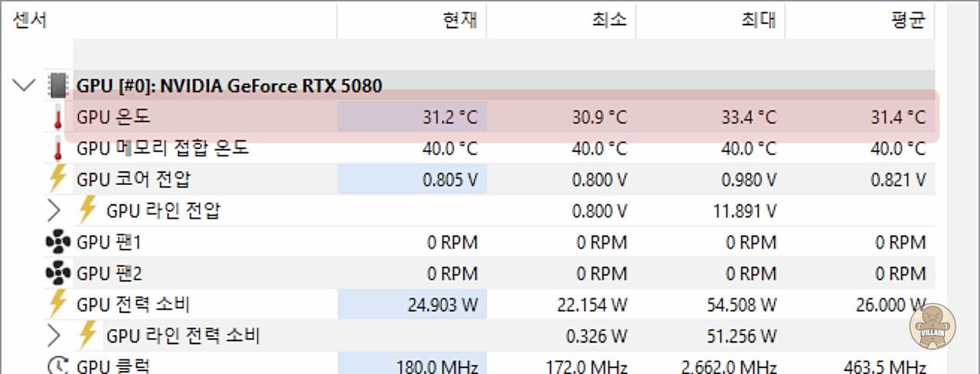Click the line voltage maximum 11.891 V
The height and width of the screenshot is (374, 980).
click(745, 210)
